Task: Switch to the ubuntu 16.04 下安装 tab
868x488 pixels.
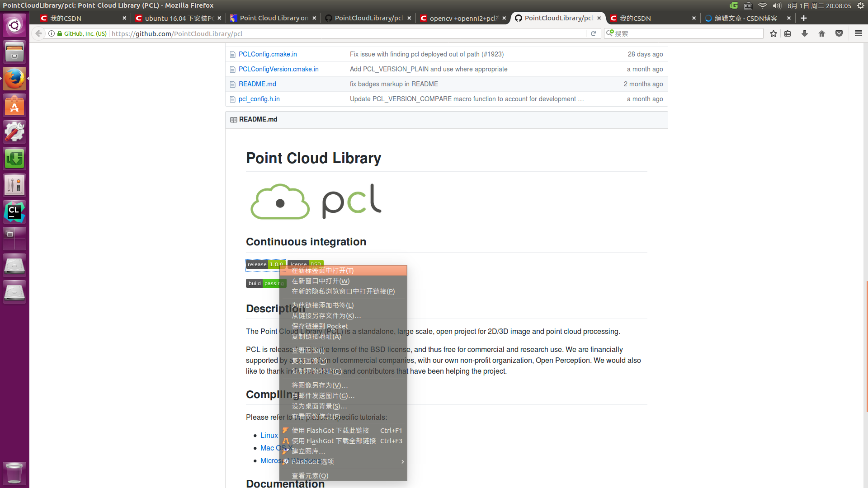Action: click(179, 18)
